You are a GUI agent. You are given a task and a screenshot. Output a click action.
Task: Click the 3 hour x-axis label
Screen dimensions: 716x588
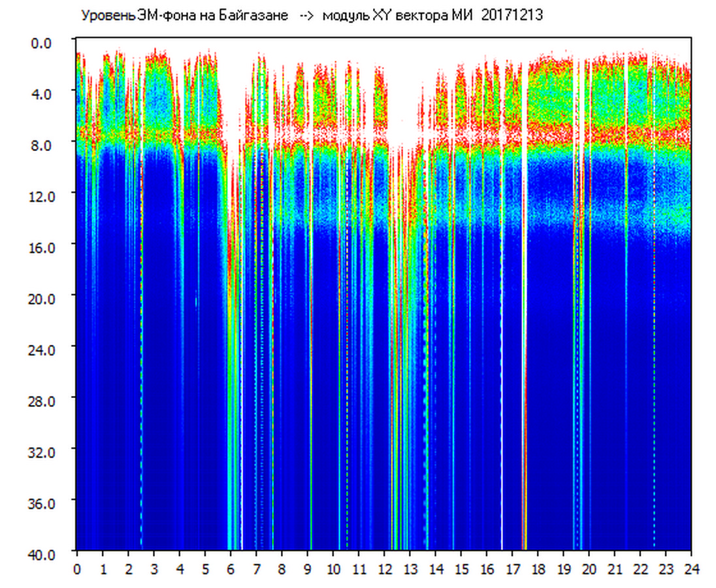click(154, 568)
